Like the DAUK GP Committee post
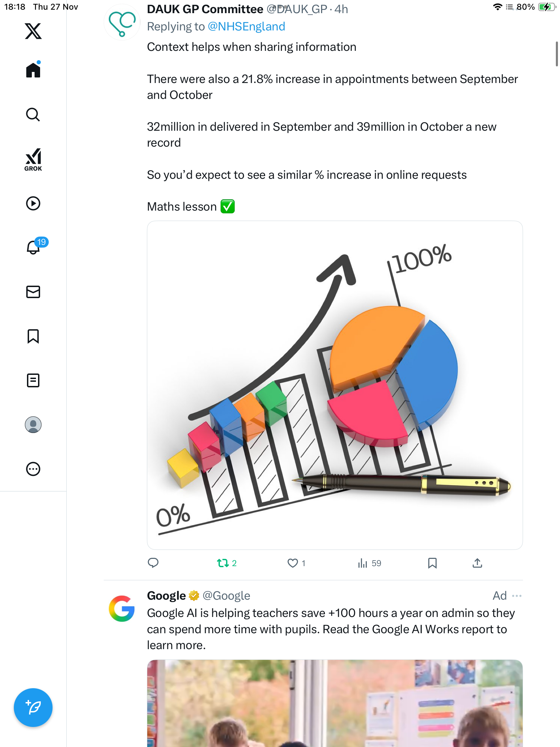This screenshot has height=747, width=560. 293,563
